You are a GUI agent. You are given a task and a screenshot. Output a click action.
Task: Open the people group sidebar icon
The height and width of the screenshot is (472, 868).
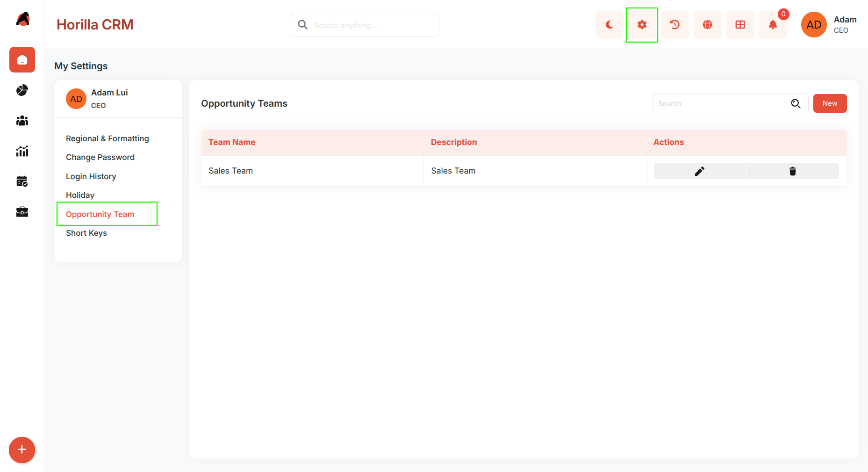pos(22,121)
